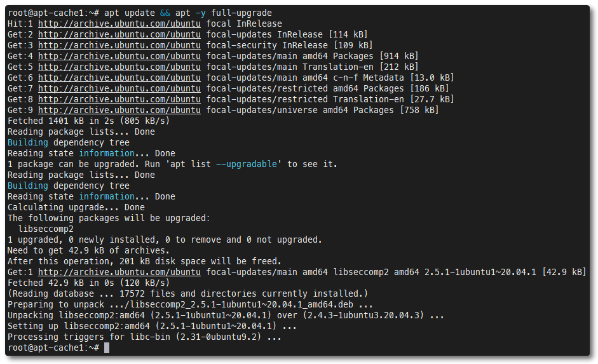
Task: Click the 'Fetched 1401 kB' summary line
Action: (x=88, y=121)
